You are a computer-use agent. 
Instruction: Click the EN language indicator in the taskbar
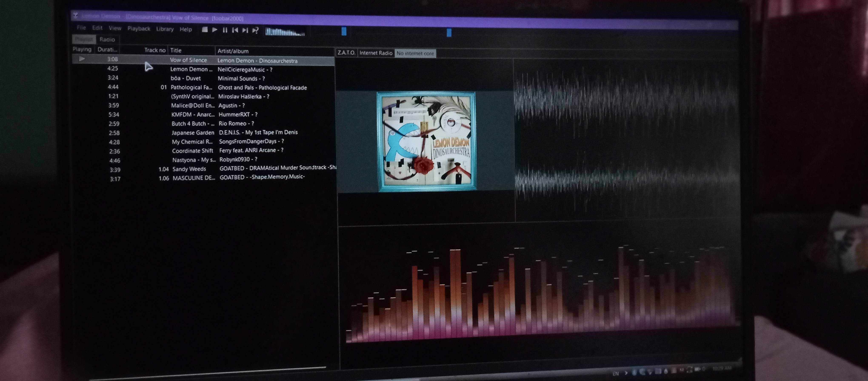[615, 373]
